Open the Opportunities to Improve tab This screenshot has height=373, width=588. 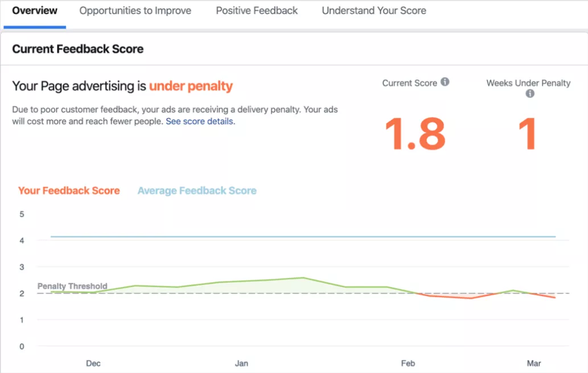(135, 10)
